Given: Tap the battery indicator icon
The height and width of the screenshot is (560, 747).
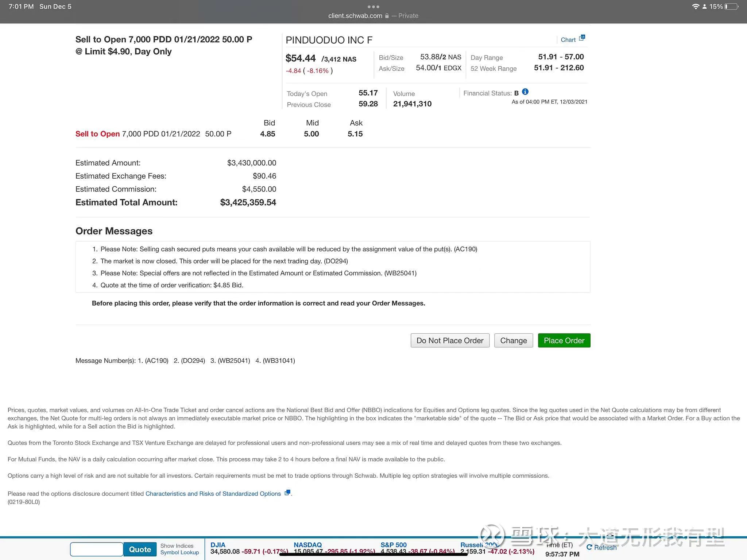Looking at the screenshot, I should pyautogui.click(x=731, y=7).
